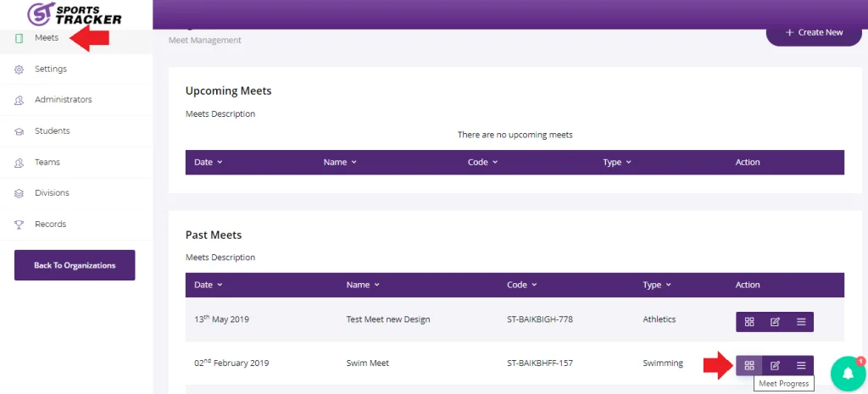Open list menu for Test Meet new Design
Viewport: 868px width, 394px height.
800,322
